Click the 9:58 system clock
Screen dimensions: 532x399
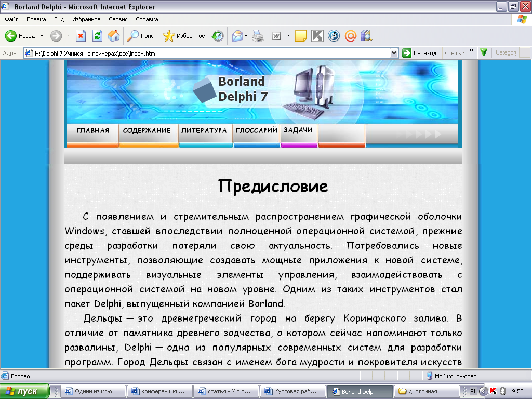click(518, 391)
